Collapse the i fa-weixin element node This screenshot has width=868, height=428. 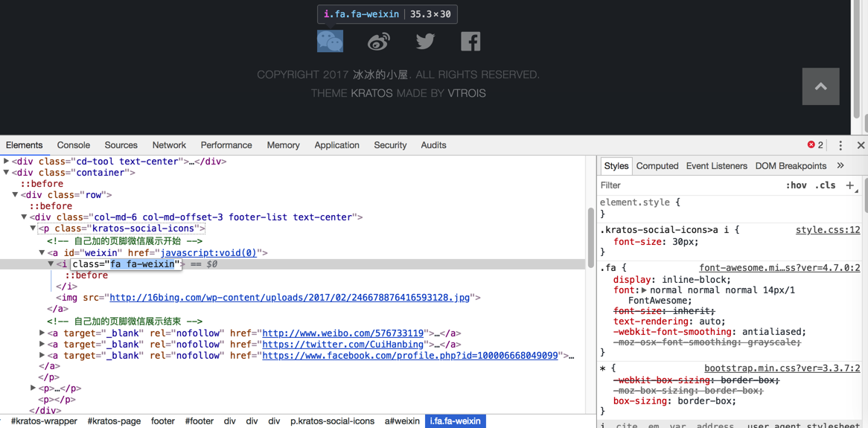(51, 264)
